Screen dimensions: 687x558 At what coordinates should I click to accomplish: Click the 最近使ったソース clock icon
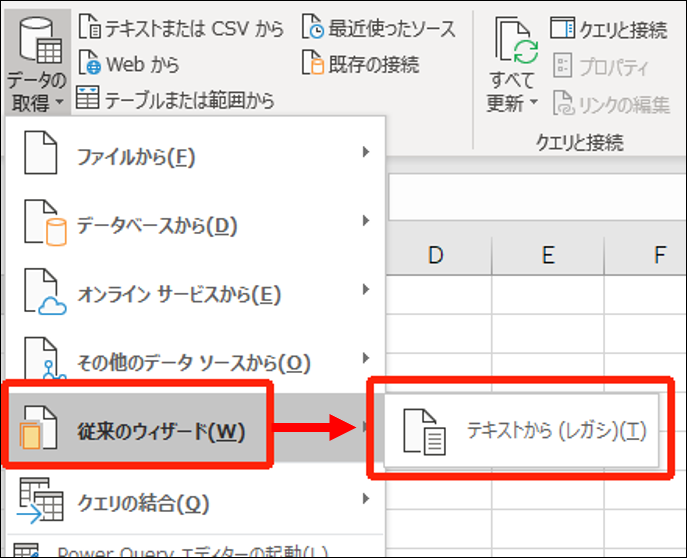pyautogui.click(x=313, y=26)
